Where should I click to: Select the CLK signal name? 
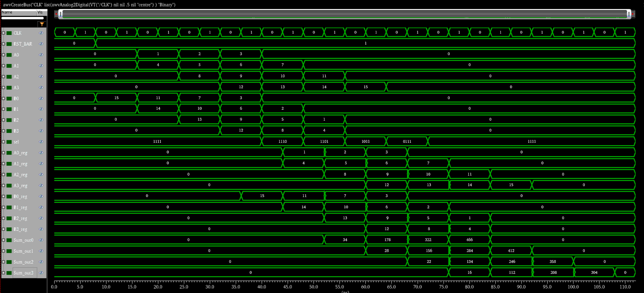[18, 33]
